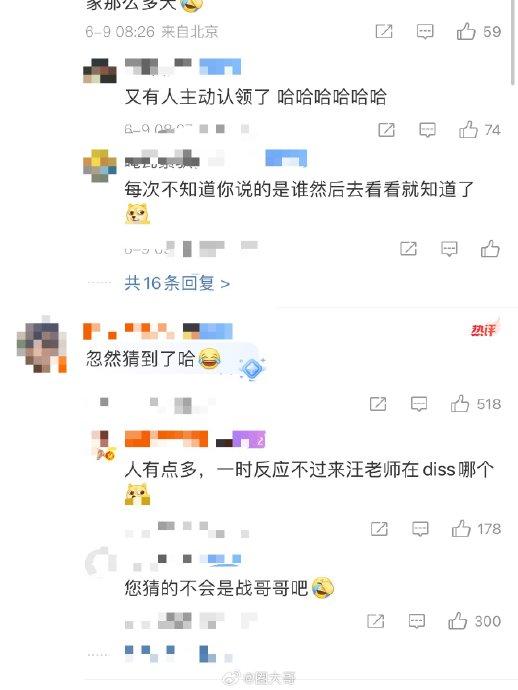
Task: Like the 每次不知道你说的是谁 comment
Action: [490, 249]
